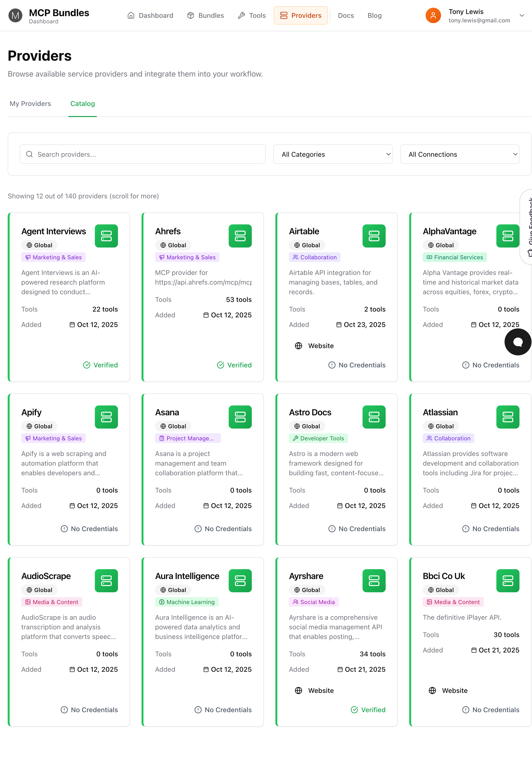Select the Marketing & Sales tag on Apify
This screenshot has width=532, height=769.
pyautogui.click(x=53, y=438)
